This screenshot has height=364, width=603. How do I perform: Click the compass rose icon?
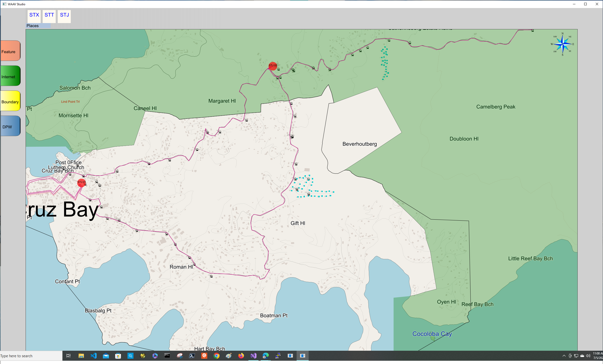[563, 44]
